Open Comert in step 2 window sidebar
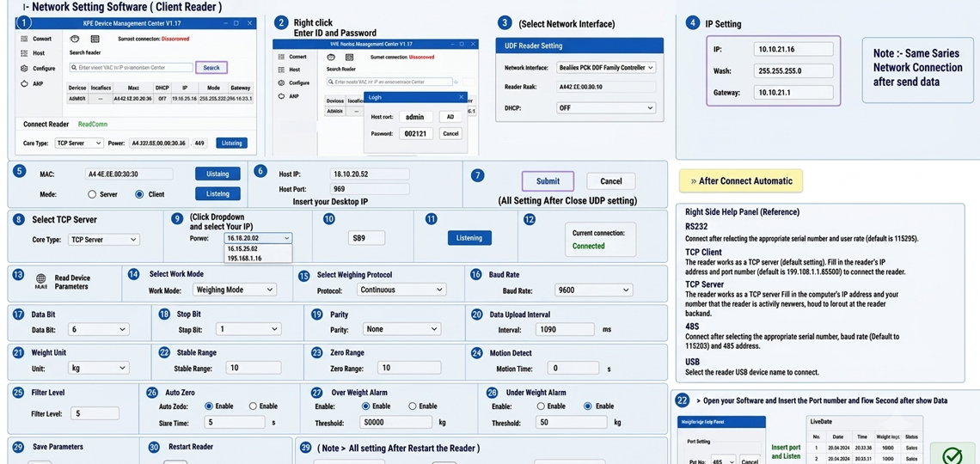The image size is (980, 464). tap(297, 57)
